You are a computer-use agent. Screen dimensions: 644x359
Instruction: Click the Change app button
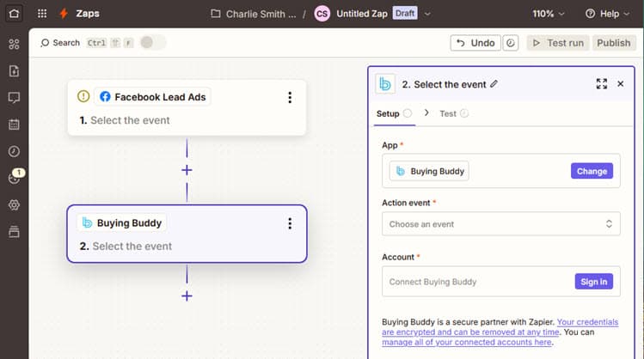click(592, 171)
